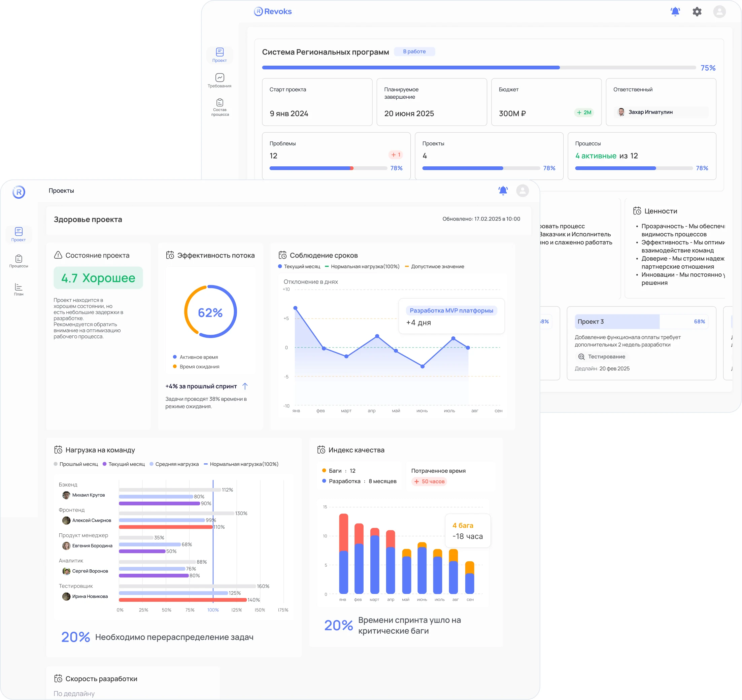Toggle Нормальная нагрузка(100%) legend in team load
This screenshot has width=742, height=700.
[241, 464]
